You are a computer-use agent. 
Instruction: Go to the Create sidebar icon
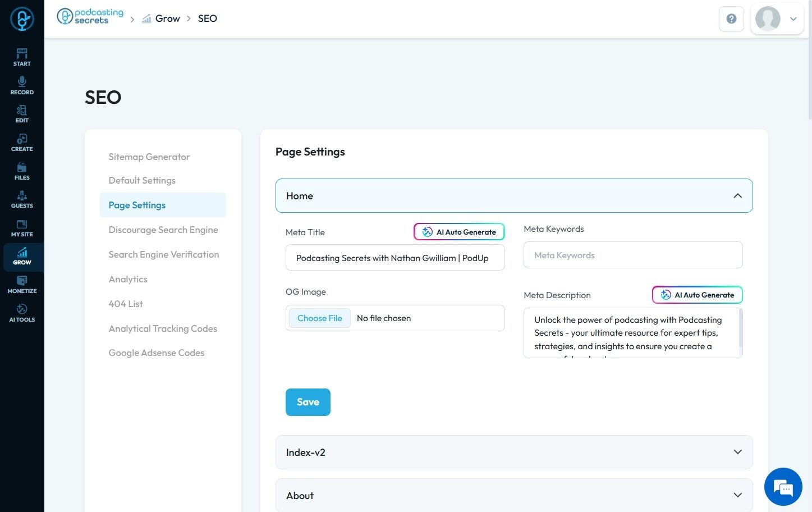22,143
